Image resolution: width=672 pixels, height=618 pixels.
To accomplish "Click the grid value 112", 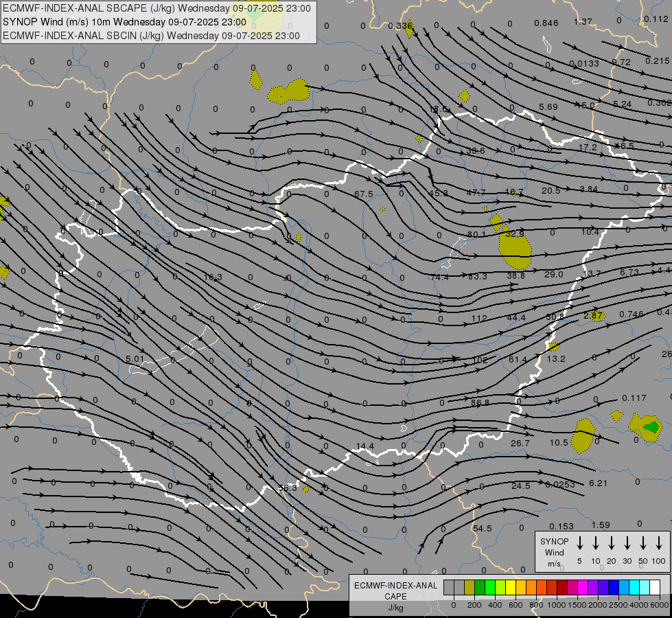I will [478, 319].
